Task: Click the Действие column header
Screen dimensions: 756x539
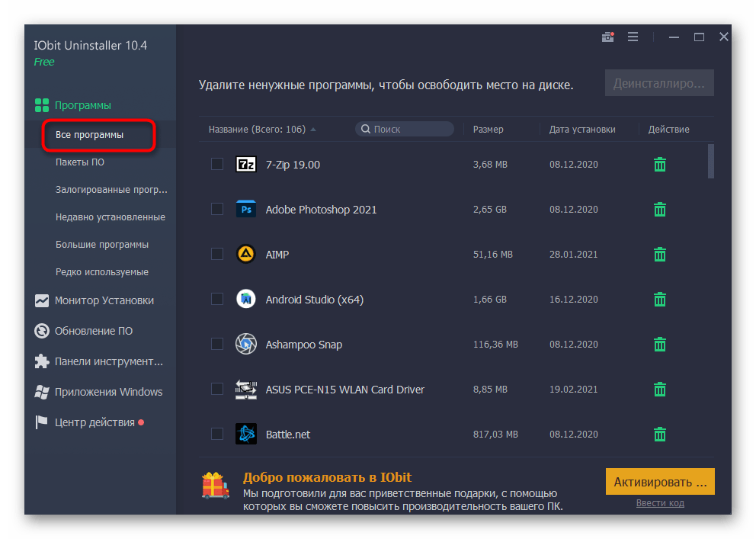Action: [668, 129]
